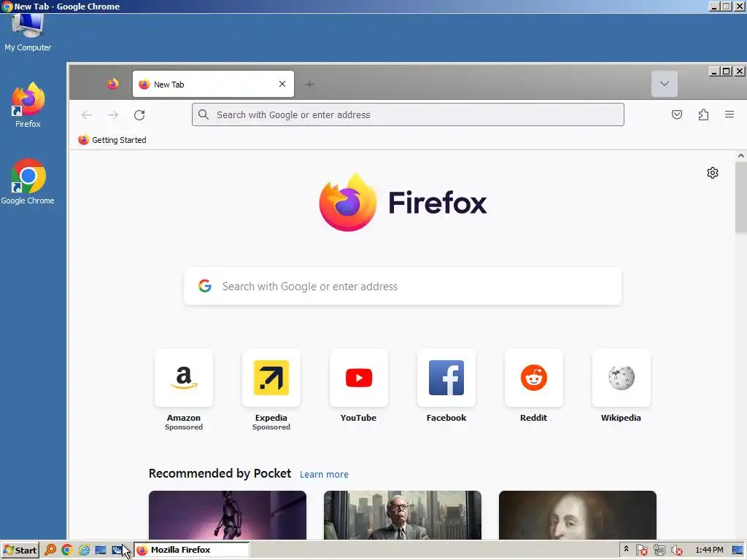The width and height of the screenshot is (747, 560).
Task: Open the Firefox hamburger application menu
Action: 729,114
